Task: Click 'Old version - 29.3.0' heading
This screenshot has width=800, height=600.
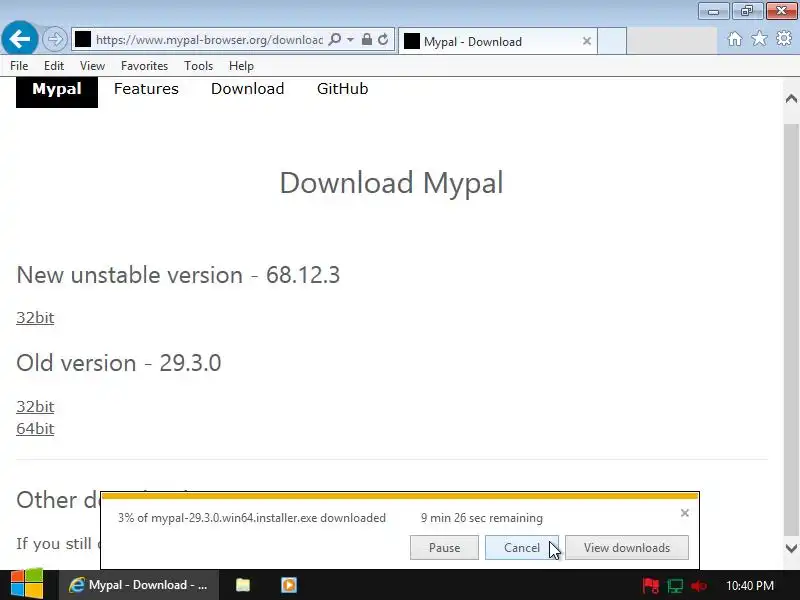Action: pos(119,363)
